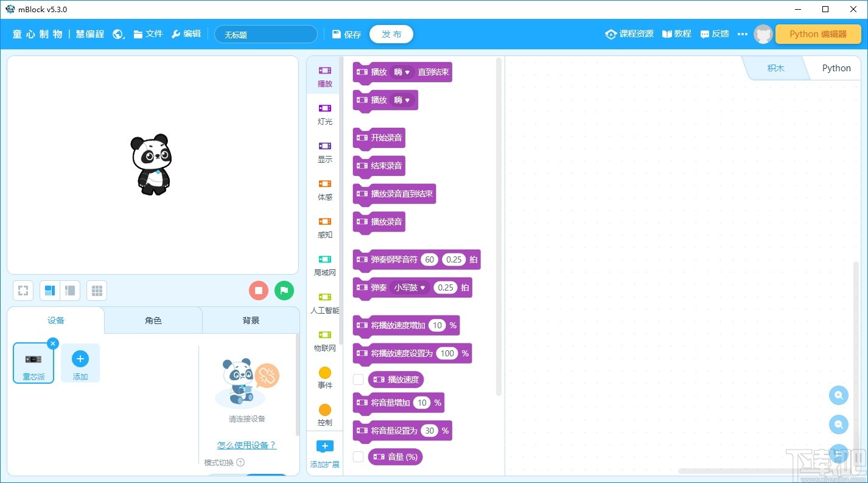
Task: Open sound dropdown in 播放 嗨 直到结束 block
Action: (x=402, y=72)
